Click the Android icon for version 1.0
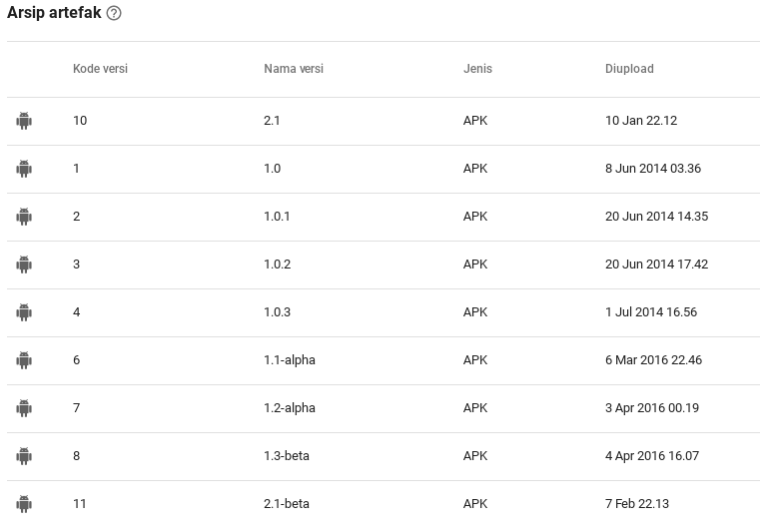This screenshot has height=532, width=760. (24, 169)
